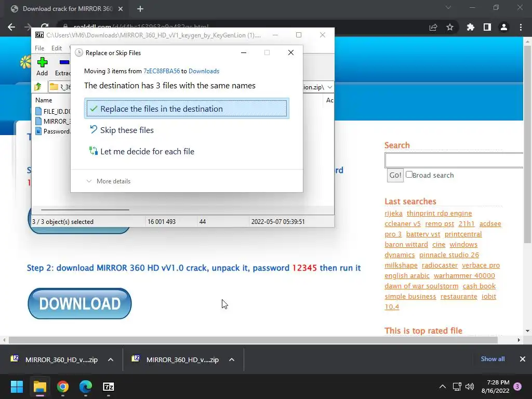Screen dimensions: 532x399
Task: Select the Download crack for MIRROR 360 tab
Action: coord(67,9)
